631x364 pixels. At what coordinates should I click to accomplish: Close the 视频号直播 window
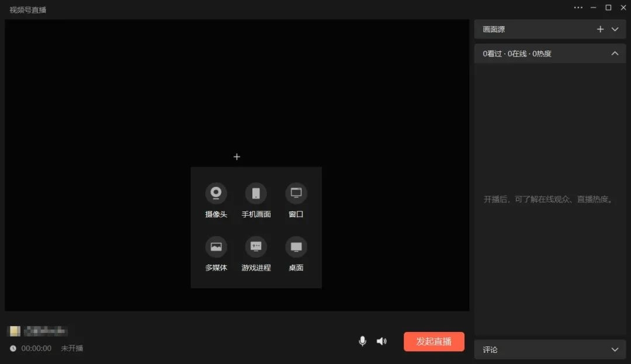[x=623, y=7]
